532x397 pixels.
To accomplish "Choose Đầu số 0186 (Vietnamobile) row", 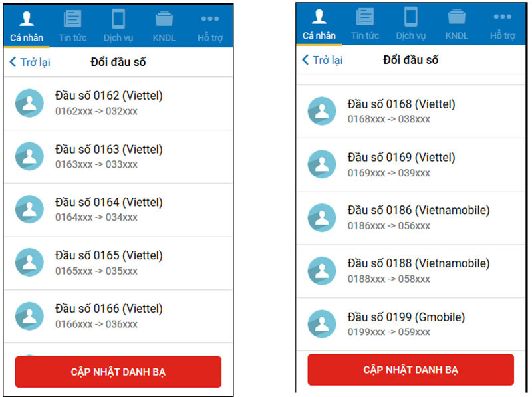I will pyautogui.click(x=411, y=218).
